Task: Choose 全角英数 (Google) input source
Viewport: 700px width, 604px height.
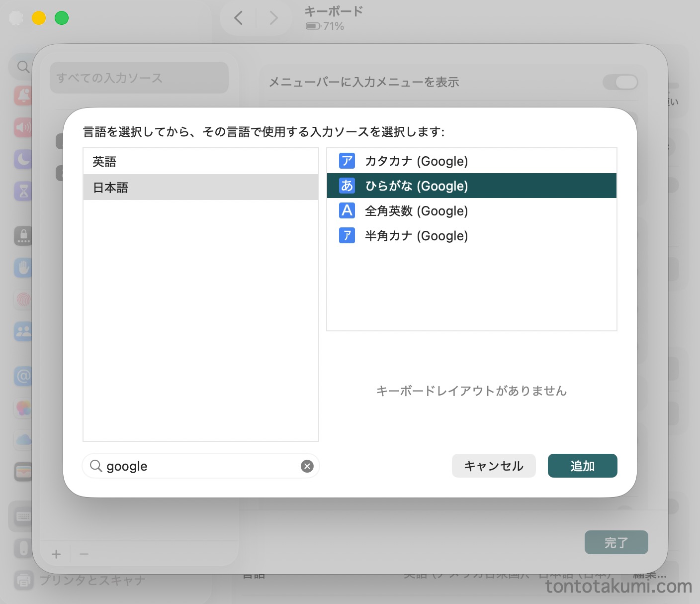Action: click(416, 211)
